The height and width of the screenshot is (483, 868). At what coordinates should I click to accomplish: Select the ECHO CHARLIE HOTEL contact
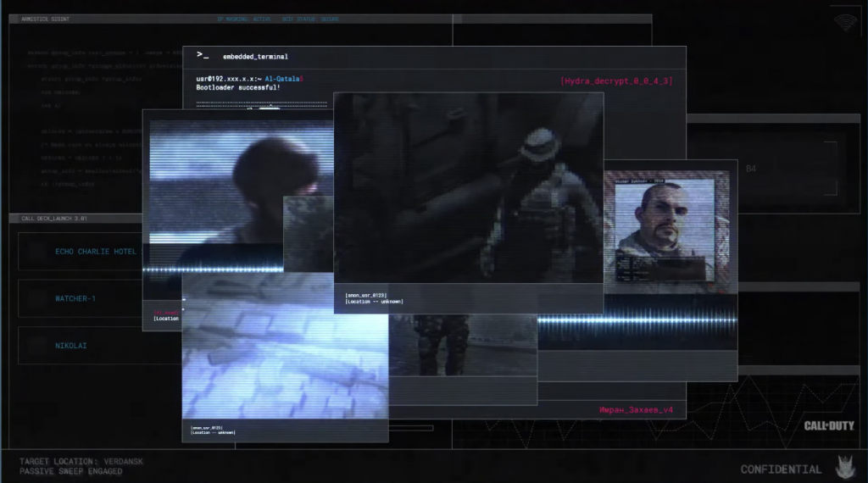pos(95,252)
